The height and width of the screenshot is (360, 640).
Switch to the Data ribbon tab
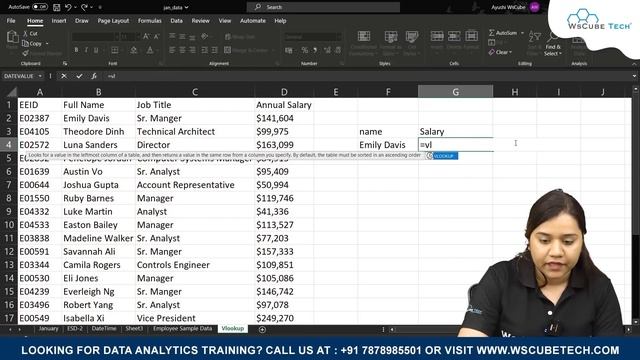[176, 21]
